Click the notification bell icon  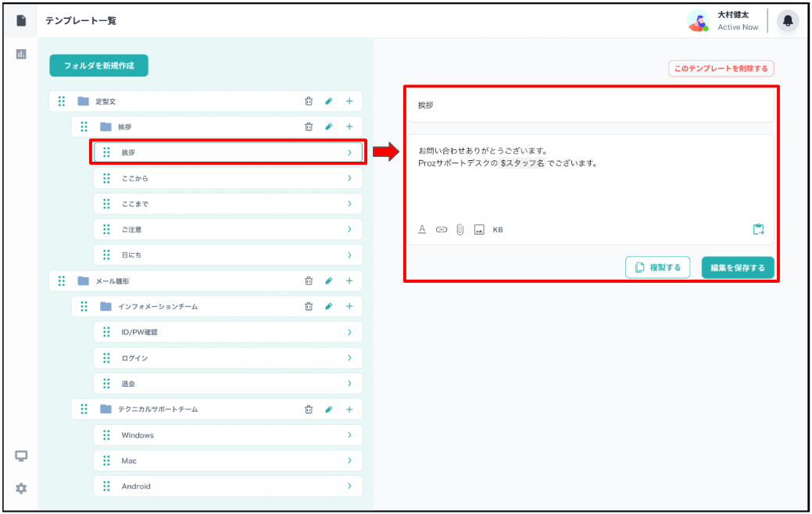pos(788,21)
